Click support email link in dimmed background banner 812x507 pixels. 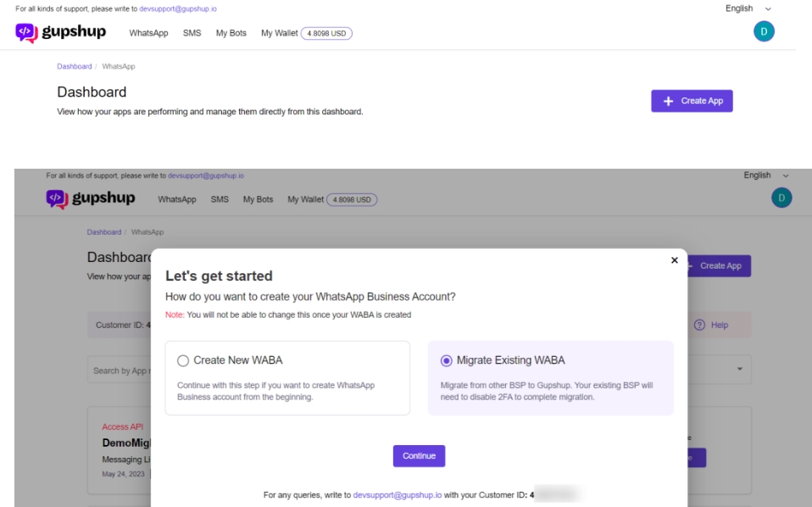pyautogui.click(x=206, y=175)
